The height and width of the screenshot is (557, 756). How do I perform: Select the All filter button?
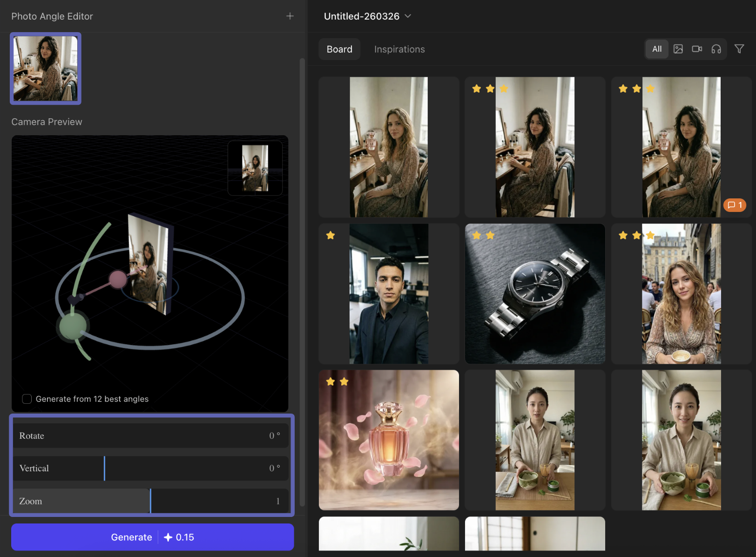coord(656,49)
